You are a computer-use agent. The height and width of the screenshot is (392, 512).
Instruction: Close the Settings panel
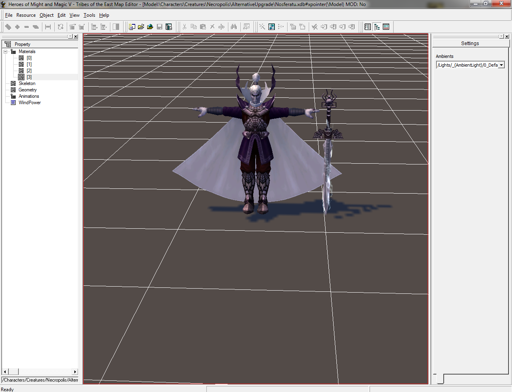(507, 37)
